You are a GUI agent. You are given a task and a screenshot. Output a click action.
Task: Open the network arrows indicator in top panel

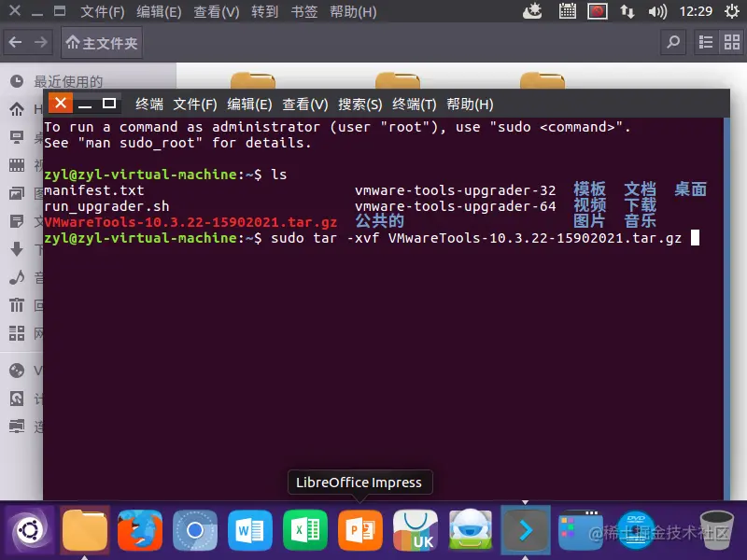627,11
